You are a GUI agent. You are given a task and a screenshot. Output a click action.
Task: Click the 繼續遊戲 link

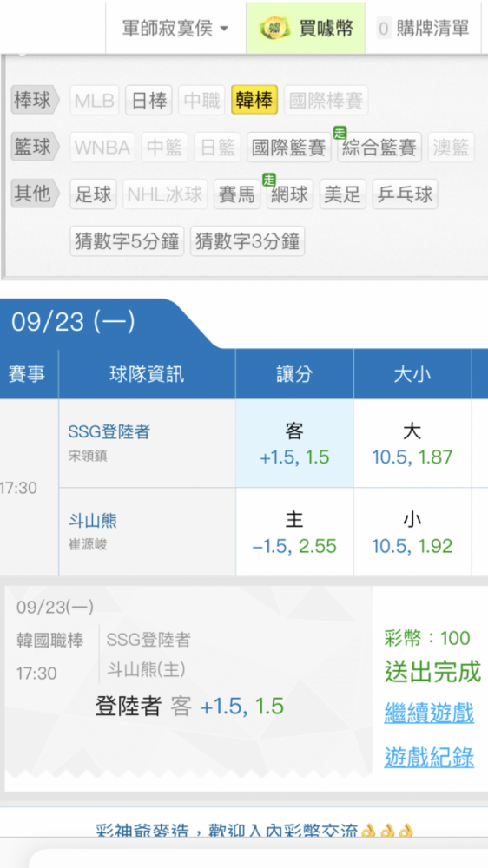[x=429, y=713]
